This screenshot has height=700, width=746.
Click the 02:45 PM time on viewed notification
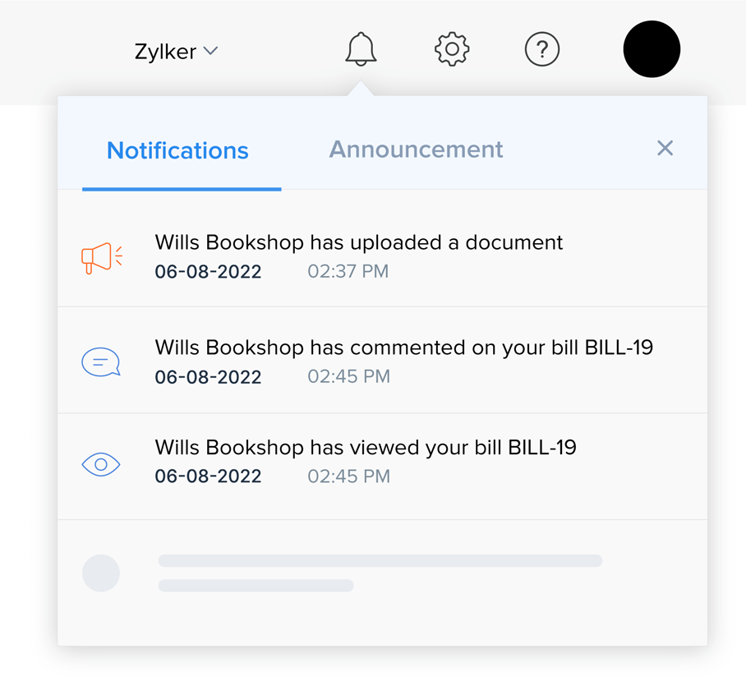pos(348,477)
